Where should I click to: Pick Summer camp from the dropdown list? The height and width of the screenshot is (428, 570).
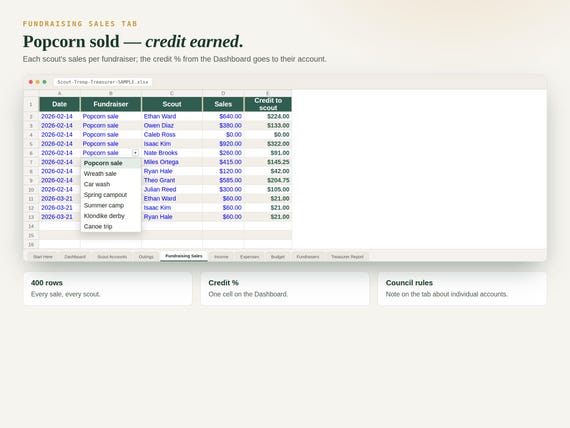(111, 205)
